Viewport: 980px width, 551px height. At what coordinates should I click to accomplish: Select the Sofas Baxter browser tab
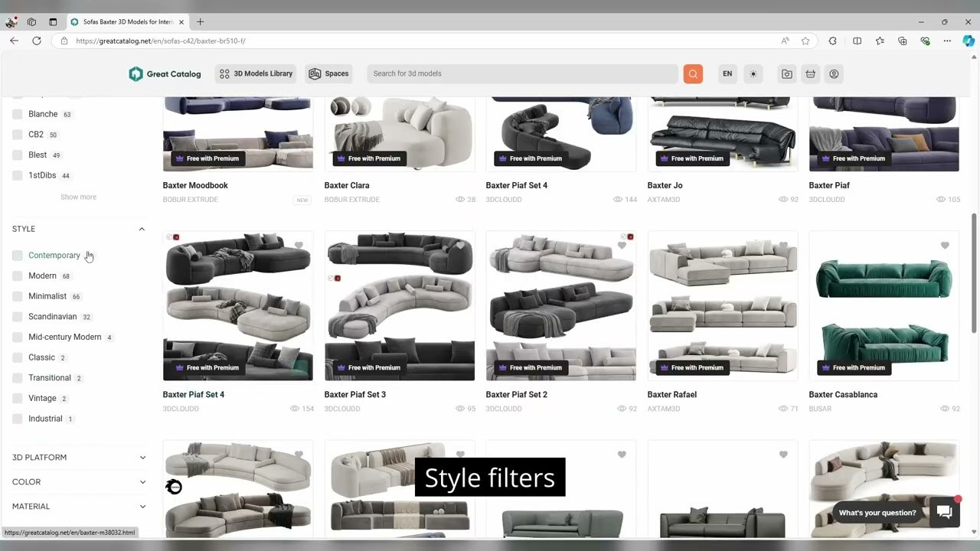click(x=127, y=21)
